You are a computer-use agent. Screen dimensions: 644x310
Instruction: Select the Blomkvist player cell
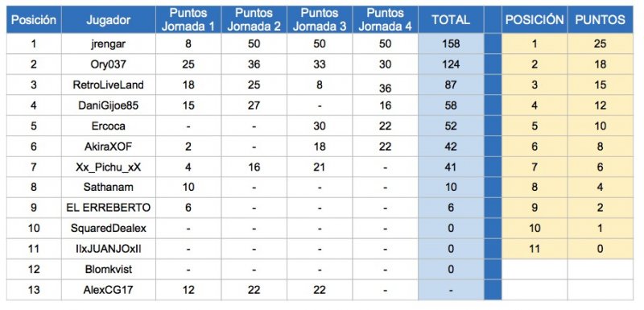109,270
